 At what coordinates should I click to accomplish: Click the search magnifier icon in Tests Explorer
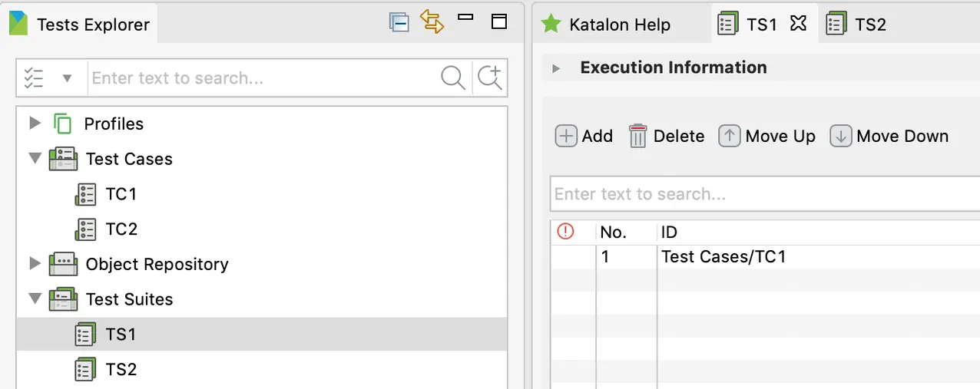tap(452, 77)
